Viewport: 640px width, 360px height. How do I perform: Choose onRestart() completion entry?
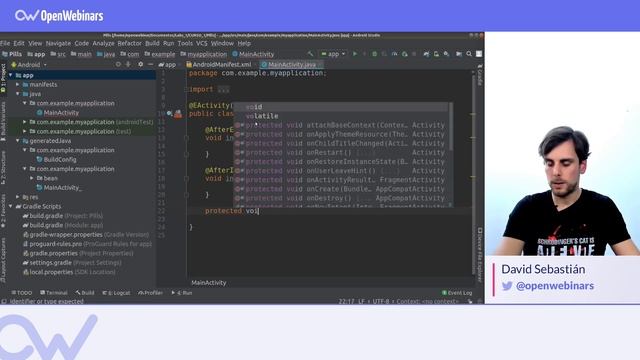(342, 153)
